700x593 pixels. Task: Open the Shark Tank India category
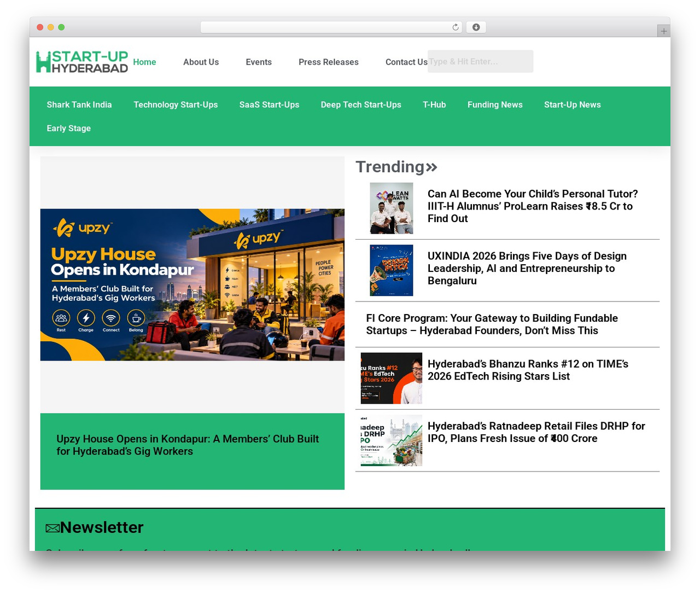point(79,104)
